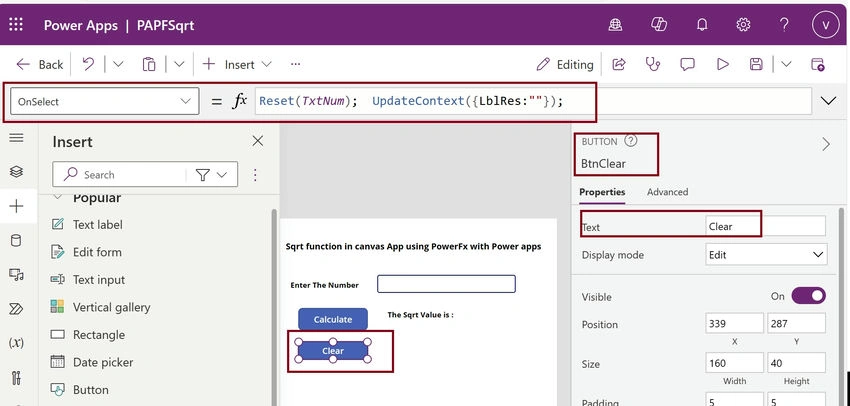The width and height of the screenshot is (850, 406).
Task: Open the user account avatar V
Action: click(x=825, y=25)
